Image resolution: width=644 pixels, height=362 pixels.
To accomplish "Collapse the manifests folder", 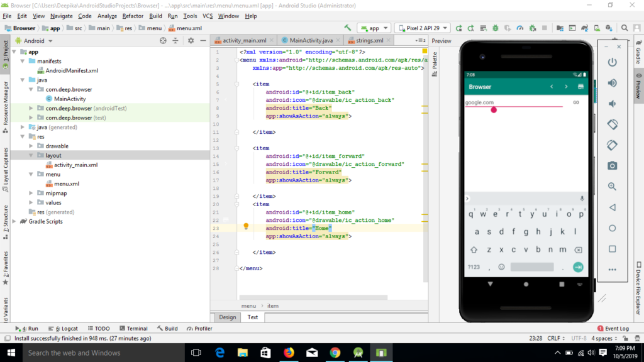I will tap(23, 61).
